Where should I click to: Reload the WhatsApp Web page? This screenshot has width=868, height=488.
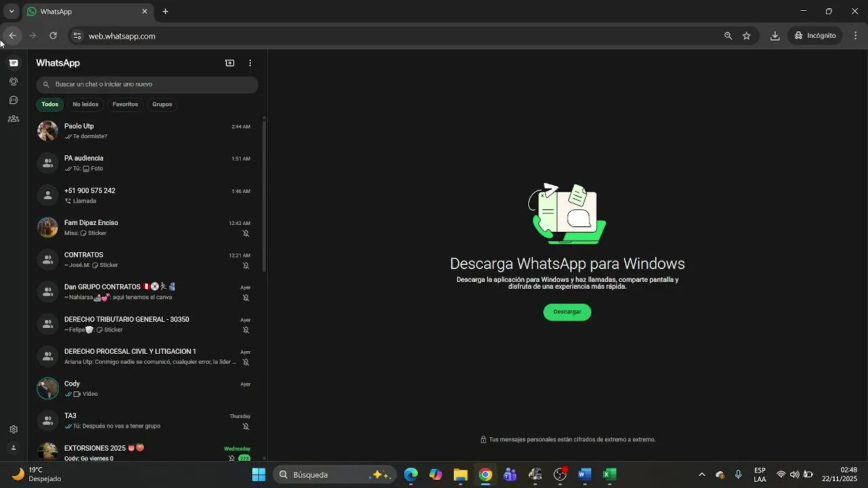click(x=53, y=36)
